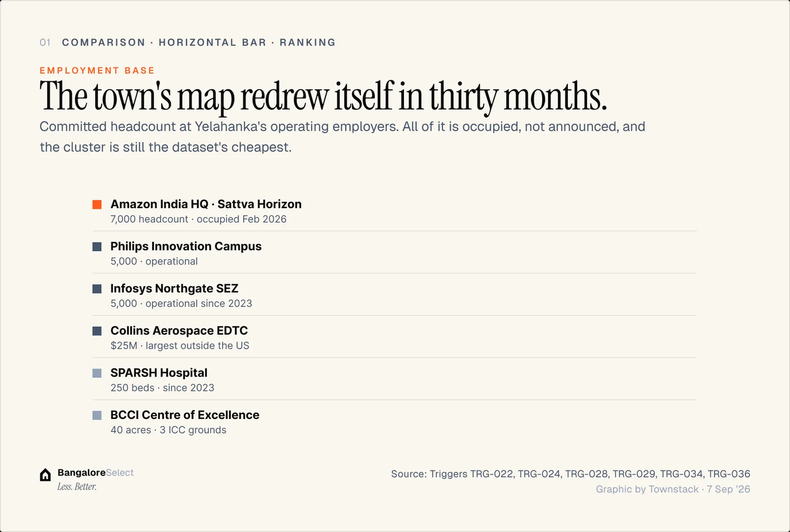Click the '250 beds · since 2023' line

pos(162,388)
